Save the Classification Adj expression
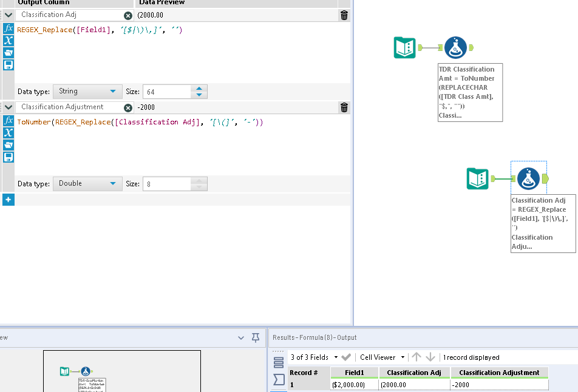The height and width of the screenshot is (392, 578). (x=8, y=65)
